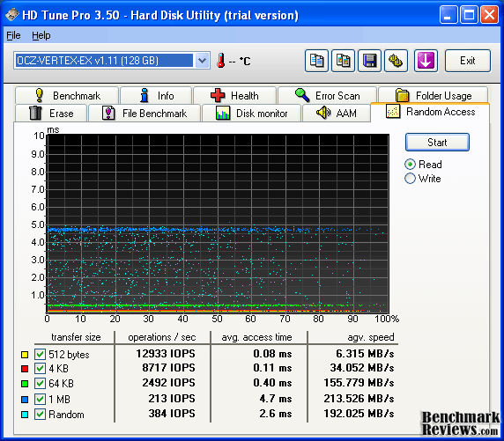Uncheck the Random checkbox
This screenshot has height=441, width=504.
[x=40, y=414]
